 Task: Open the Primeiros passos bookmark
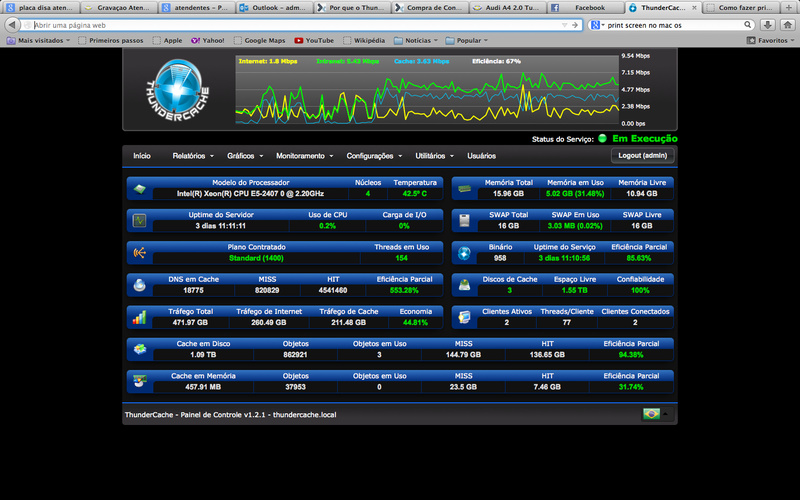point(111,40)
